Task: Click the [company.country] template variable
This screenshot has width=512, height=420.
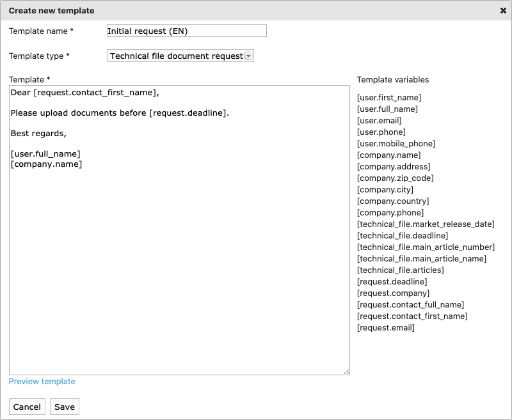Action: pyautogui.click(x=393, y=201)
